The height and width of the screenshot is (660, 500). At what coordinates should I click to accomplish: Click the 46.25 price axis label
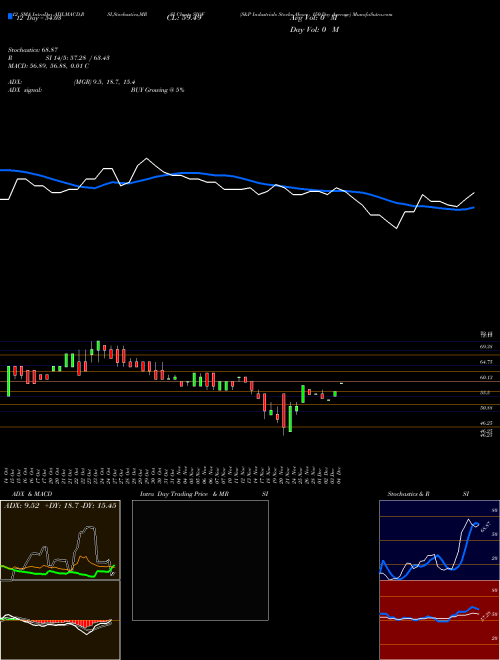[x=487, y=423]
